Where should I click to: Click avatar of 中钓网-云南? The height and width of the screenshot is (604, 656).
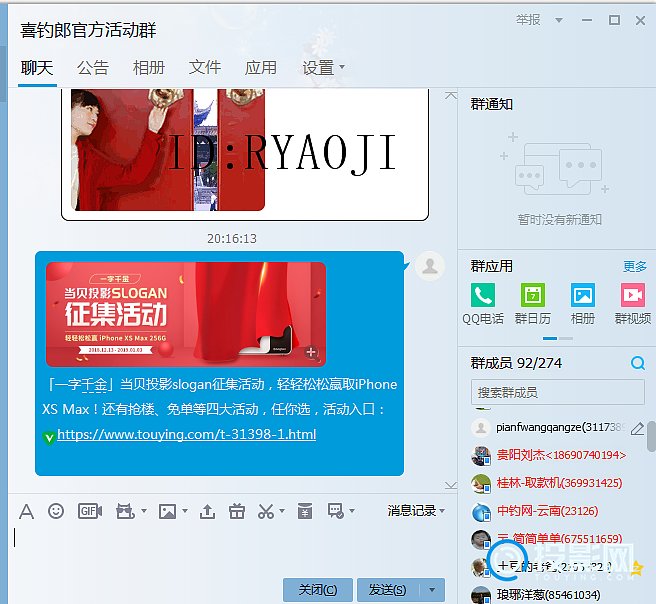pos(481,512)
